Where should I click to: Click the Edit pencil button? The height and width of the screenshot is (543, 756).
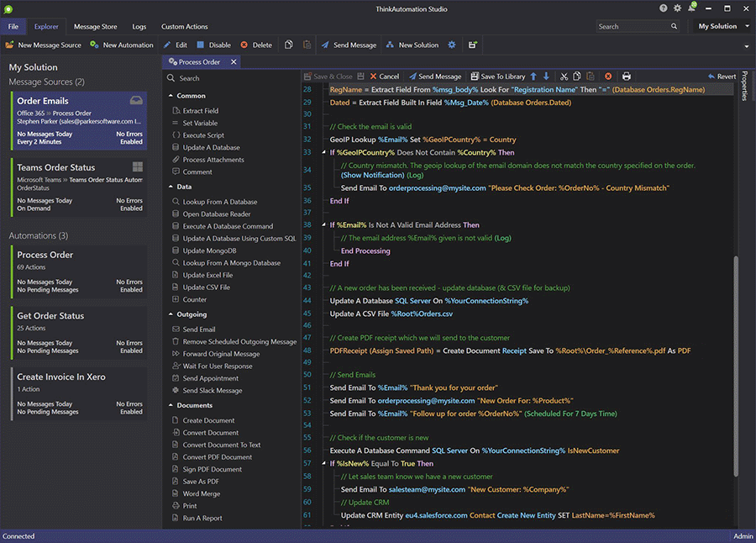(x=176, y=45)
